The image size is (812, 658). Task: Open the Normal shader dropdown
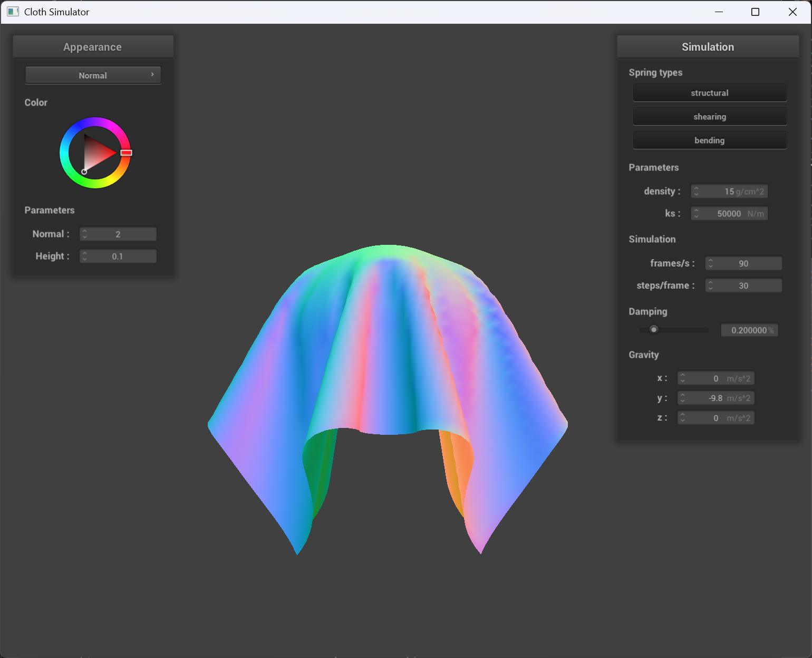(93, 75)
